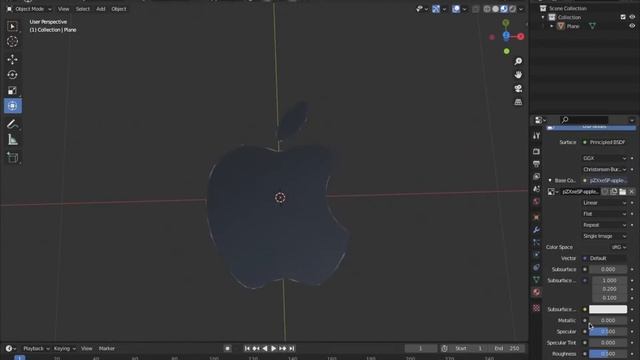640x360 pixels.
Task: Collapse the Collection in the outliner
Action: click(543, 17)
